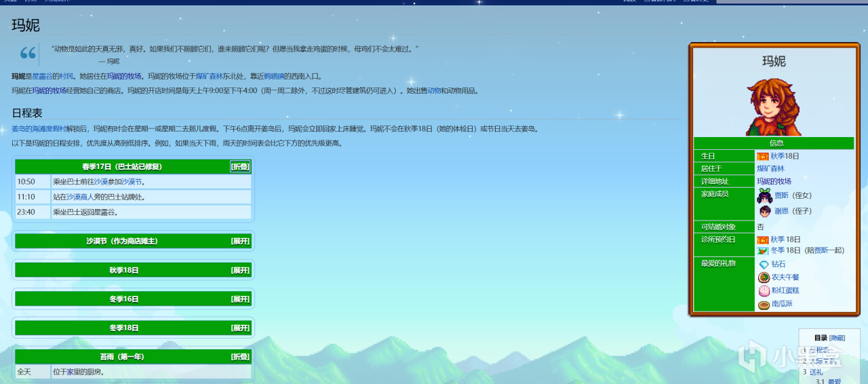Jump to 3 送礼 in the contents
Viewport: 868px width, 384px height.
click(x=812, y=372)
